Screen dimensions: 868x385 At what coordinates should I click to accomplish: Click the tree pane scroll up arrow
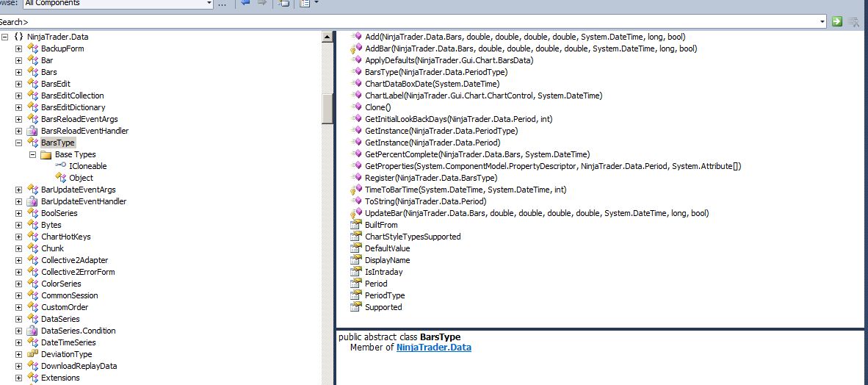point(328,37)
